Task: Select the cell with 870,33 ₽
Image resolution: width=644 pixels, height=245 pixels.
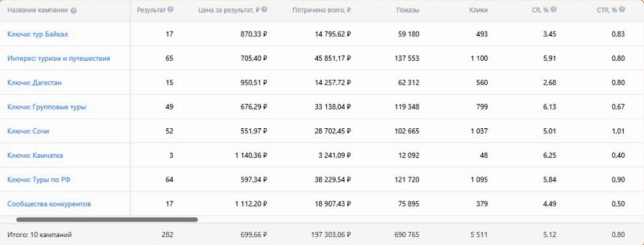Action: click(254, 34)
